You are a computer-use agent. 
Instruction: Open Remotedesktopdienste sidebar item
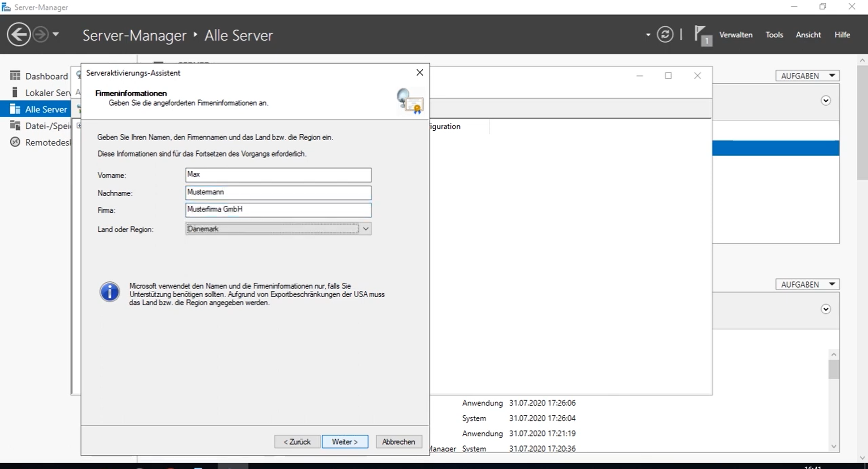[x=47, y=142]
